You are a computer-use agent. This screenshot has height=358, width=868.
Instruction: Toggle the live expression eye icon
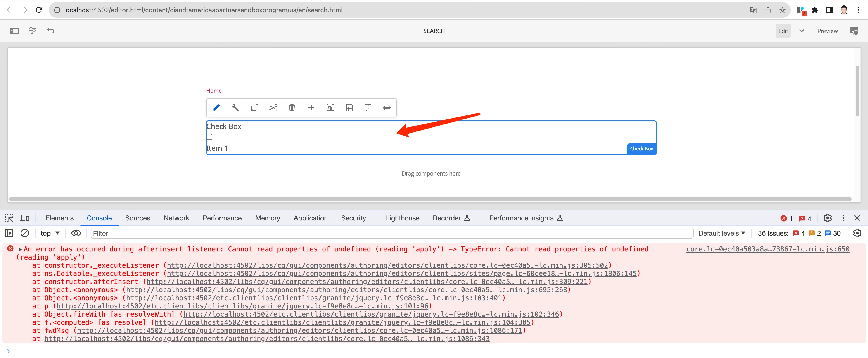point(76,233)
